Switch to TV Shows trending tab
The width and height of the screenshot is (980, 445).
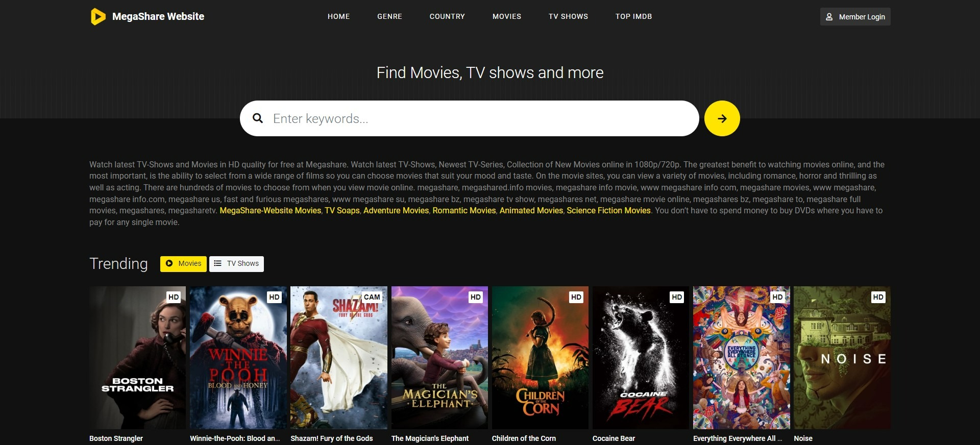tap(236, 264)
